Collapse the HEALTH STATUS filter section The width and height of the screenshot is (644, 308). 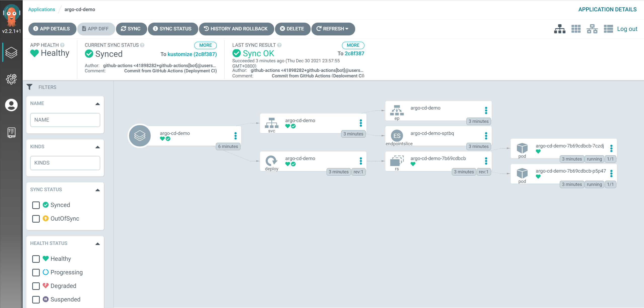(x=98, y=243)
